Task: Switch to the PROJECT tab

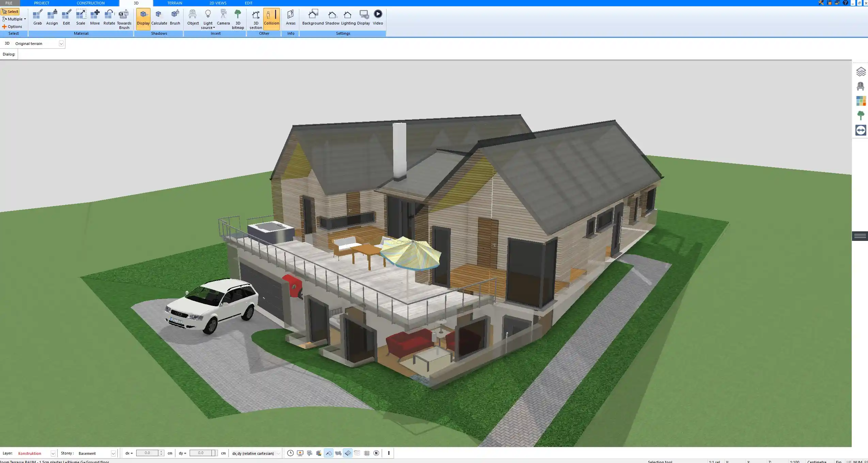Action: (42, 3)
